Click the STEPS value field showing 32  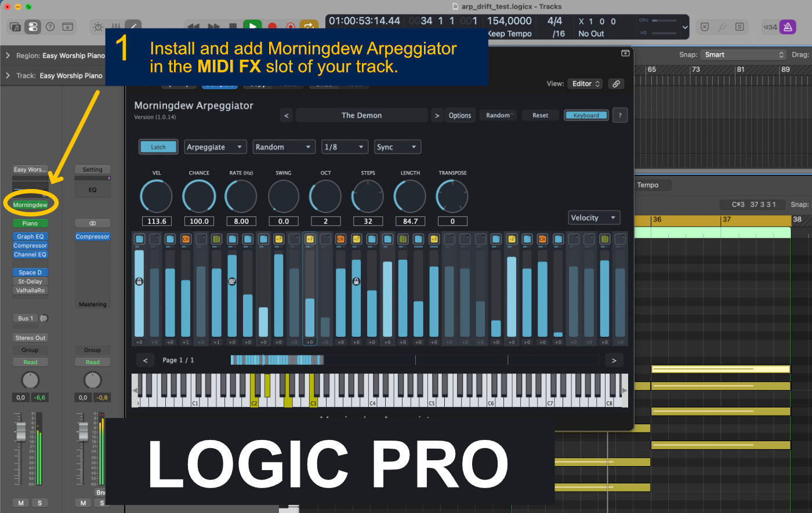(x=368, y=221)
